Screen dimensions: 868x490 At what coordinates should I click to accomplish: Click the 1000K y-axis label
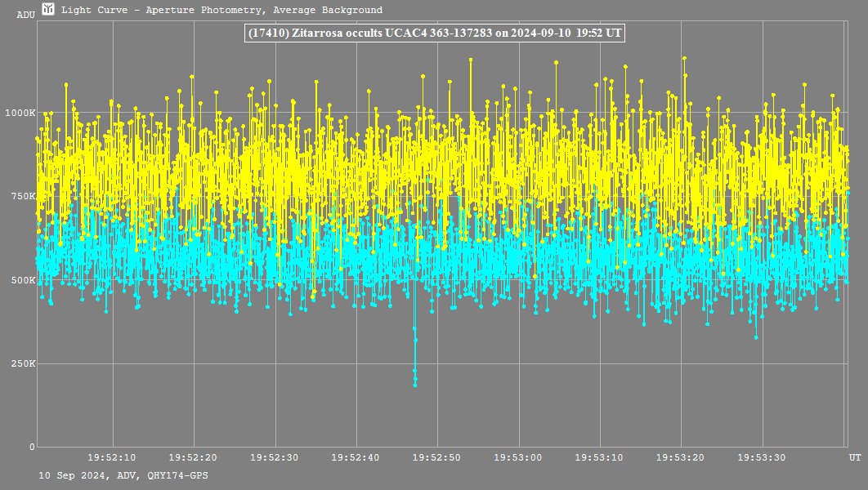click(x=21, y=113)
